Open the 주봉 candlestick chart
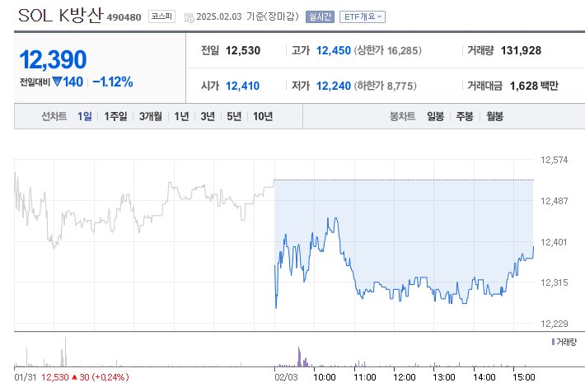The height and width of the screenshot is (392, 585). [465, 116]
